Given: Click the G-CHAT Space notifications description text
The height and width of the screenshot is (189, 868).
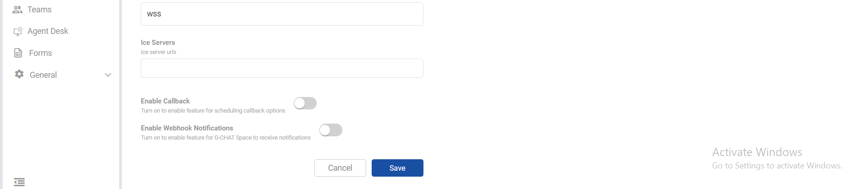Looking at the screenshot, I should [x=225, y=138].
